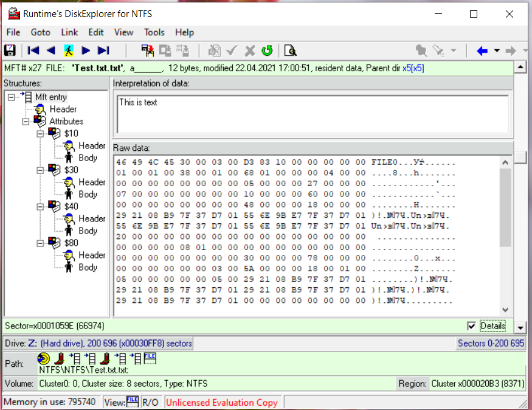Open the flashlight tool dropdown arrow
The image size is (532, 410).
pos(454,51)
